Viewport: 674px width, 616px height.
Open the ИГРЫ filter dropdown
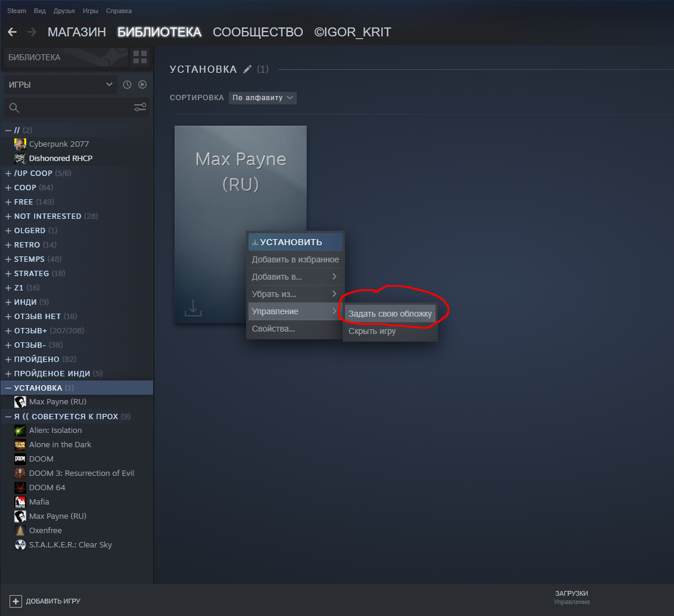60,85
